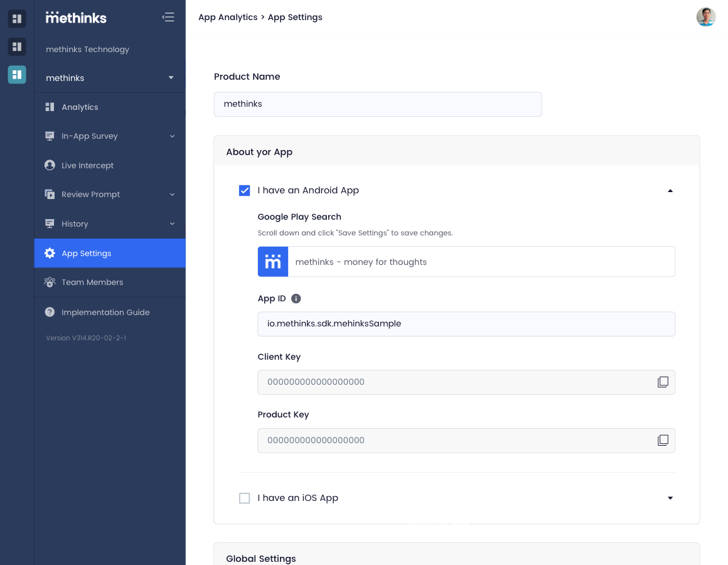728x565 pixels.
Task: Click the Implementation Guide question mark icon
Action: [50, 312]
